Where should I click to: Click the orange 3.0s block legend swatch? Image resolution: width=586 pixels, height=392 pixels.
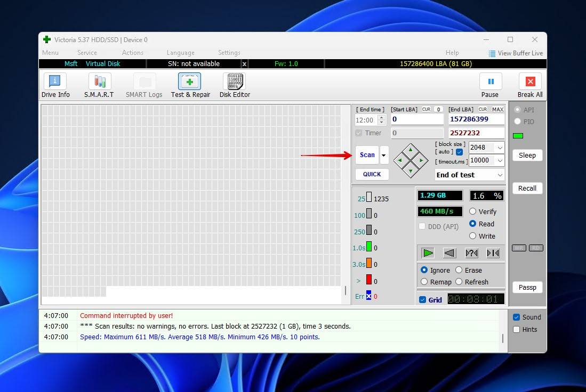click(x=369, y=263)
